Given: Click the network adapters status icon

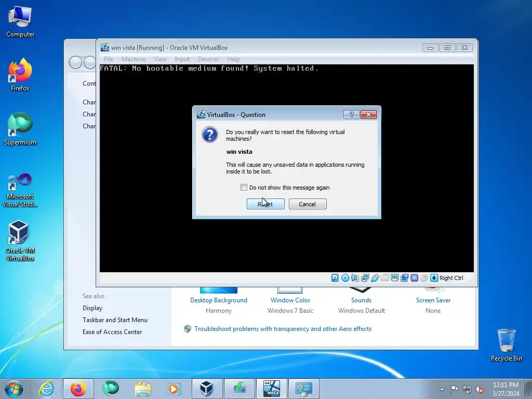Looking at the screenshot, I should [365, 278].
